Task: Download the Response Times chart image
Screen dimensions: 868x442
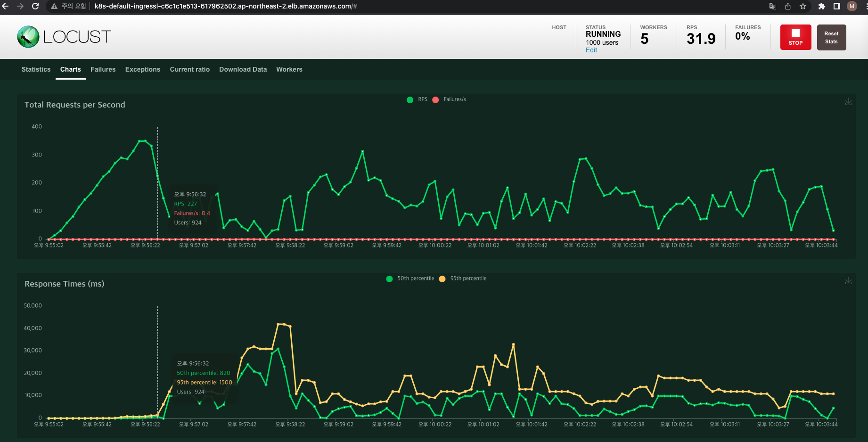Action: pos(849,281)
